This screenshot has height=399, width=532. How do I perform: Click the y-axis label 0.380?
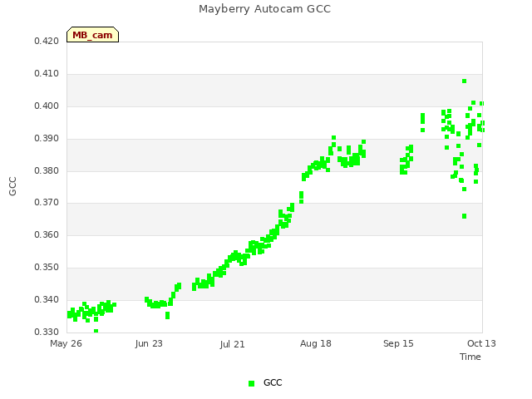[47, 170]
